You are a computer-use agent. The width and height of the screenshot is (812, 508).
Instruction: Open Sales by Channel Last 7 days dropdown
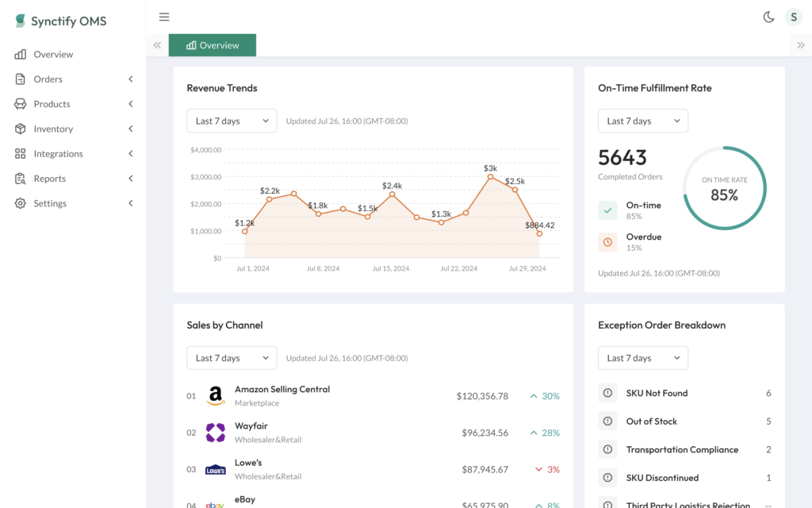point(232,358)
